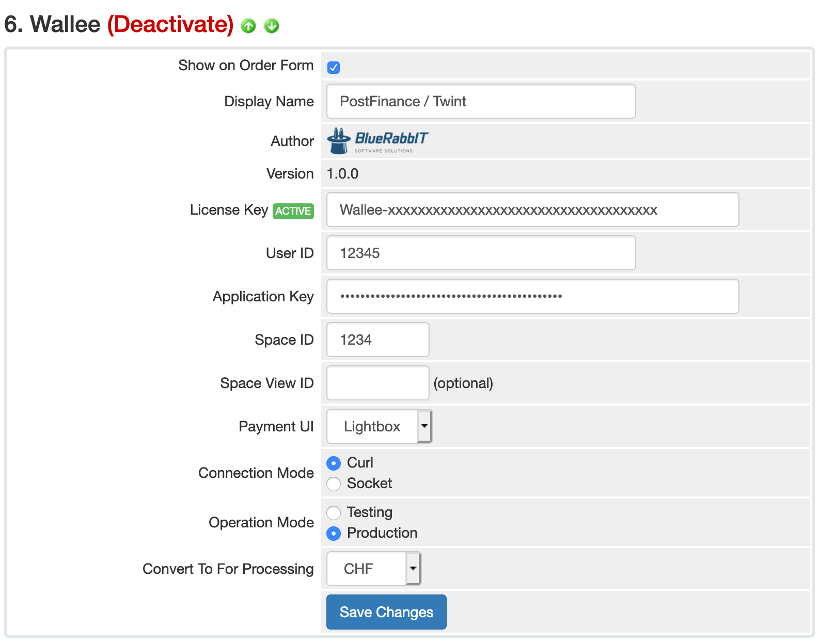
Task: Click the Deactivate link for Wallee
Action: tap(170, 25)
